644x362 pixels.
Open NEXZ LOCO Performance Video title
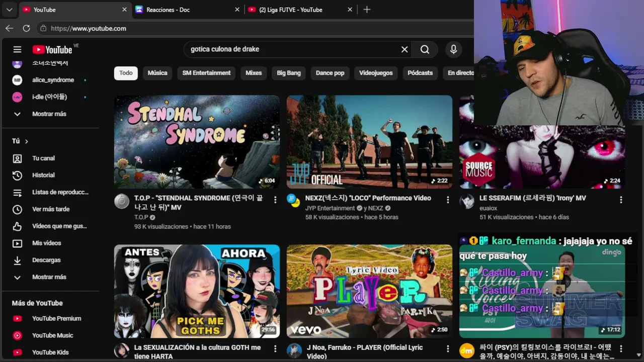[x=368, y=198]
